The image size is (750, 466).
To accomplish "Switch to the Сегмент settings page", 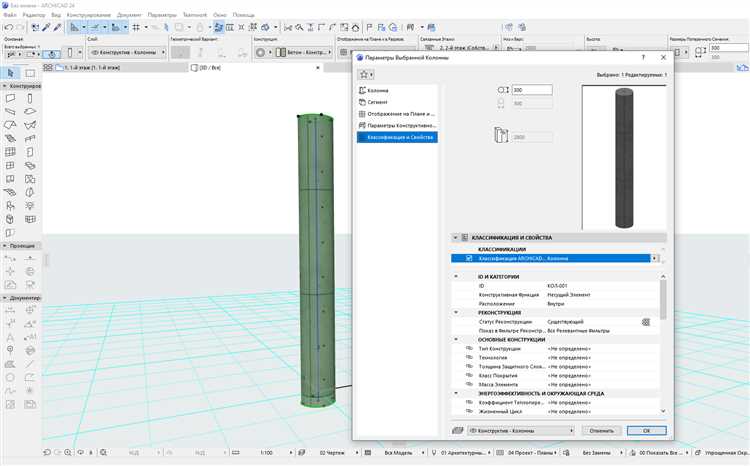I will pos(397,102).
